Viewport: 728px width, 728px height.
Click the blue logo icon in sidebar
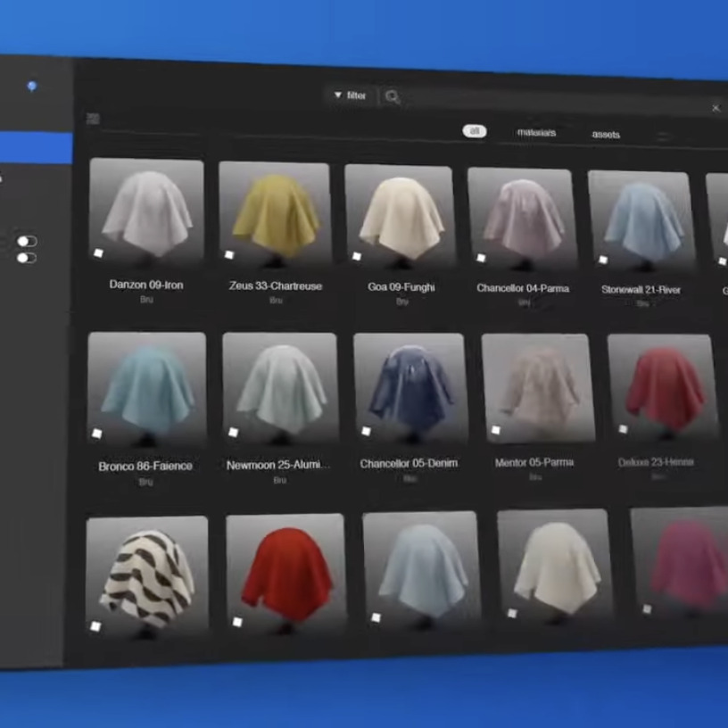32,87
